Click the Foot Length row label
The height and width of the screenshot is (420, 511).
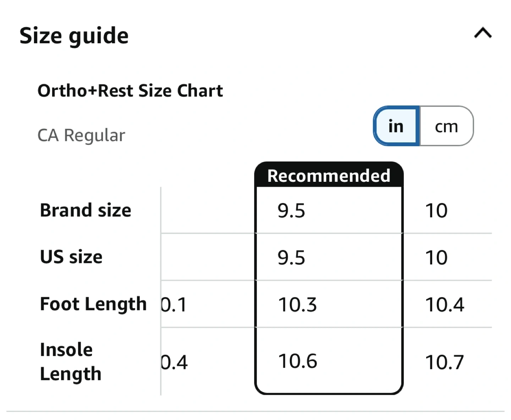[x=93, y=304]
